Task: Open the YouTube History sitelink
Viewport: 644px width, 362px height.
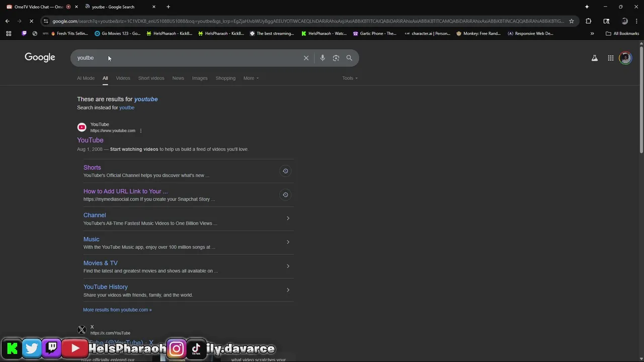Action: click(106, 287)
